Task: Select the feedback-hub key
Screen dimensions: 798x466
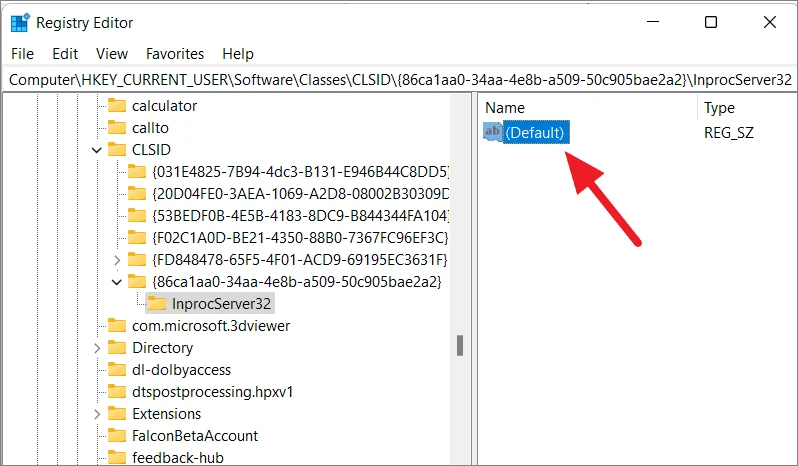Action: click(x=178, y=457)
